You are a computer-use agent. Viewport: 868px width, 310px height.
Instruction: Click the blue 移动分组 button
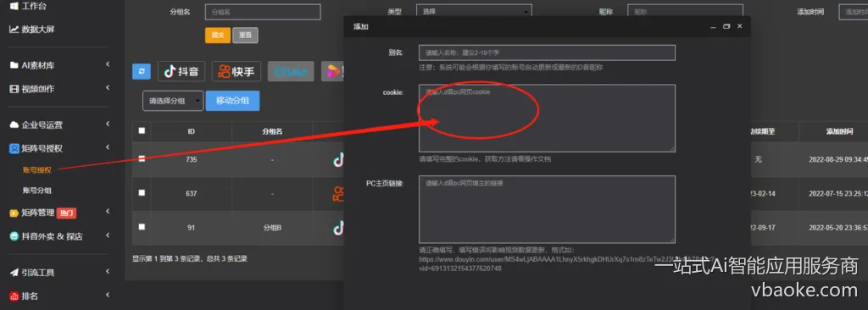point(232,101)
